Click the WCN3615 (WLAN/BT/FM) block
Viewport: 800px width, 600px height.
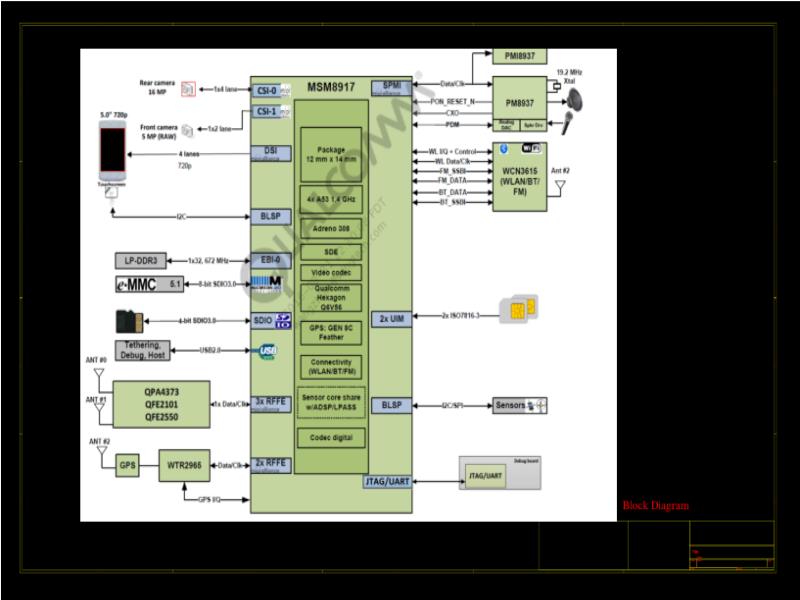coord(519,177)
